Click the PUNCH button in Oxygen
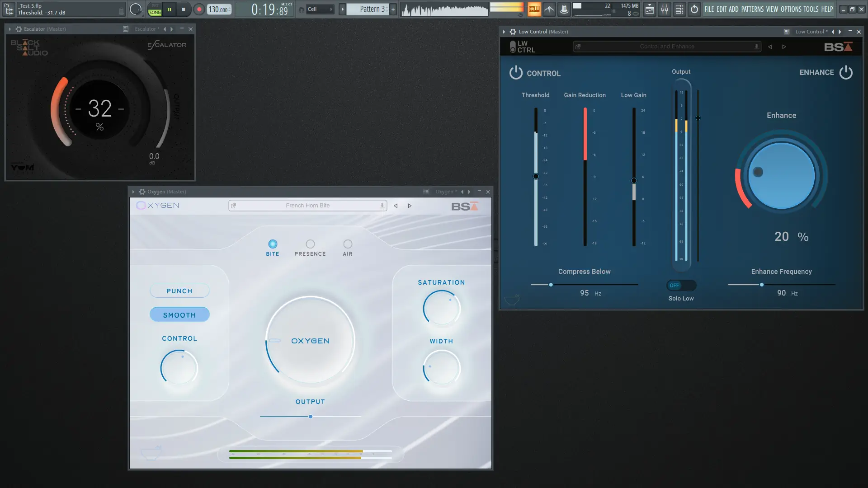 pos(179,291)
